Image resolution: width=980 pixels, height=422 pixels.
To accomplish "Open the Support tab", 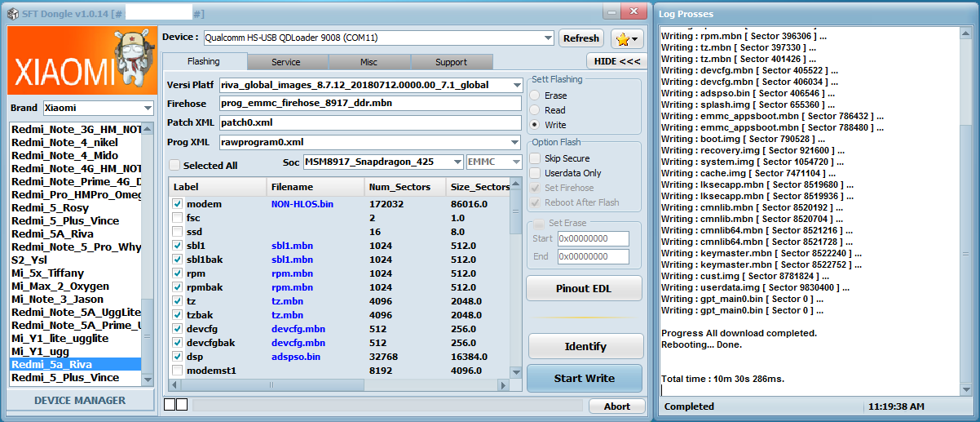I will pyautogui.click(x=451, y=62).
